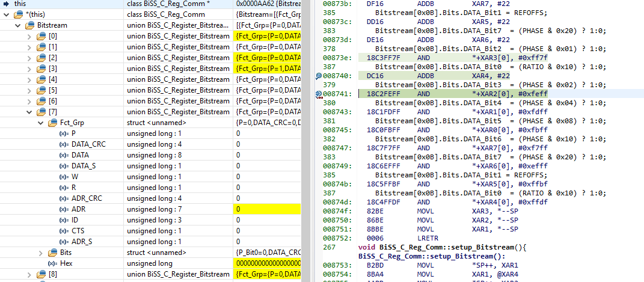Click the folder icon of Bits

pos(52,253)
